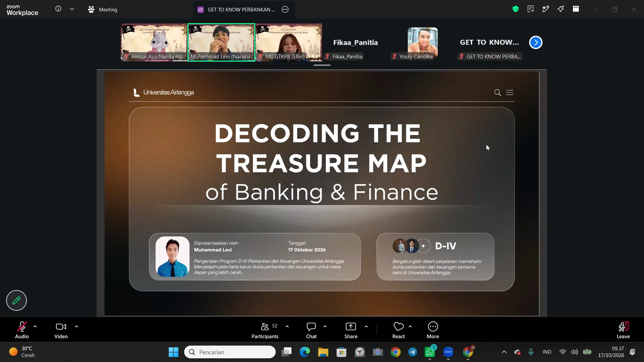
Task: Show next participants with blue arrow
Action: (536, 43)
